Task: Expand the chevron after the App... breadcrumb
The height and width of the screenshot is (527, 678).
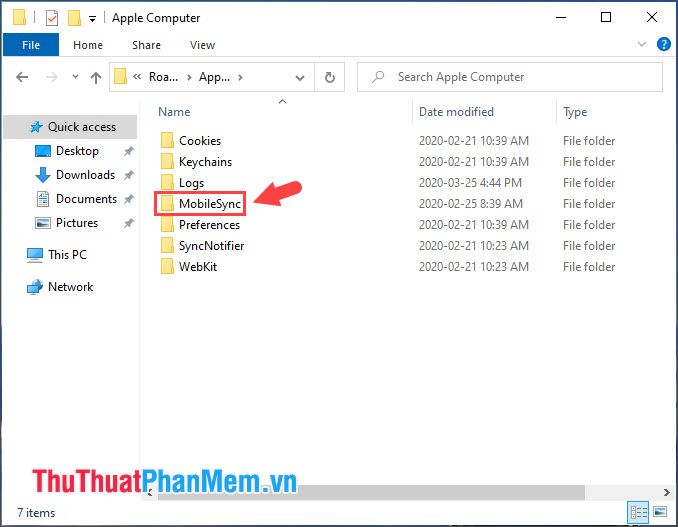Action: pyautogui.click(x=240, y=77)
